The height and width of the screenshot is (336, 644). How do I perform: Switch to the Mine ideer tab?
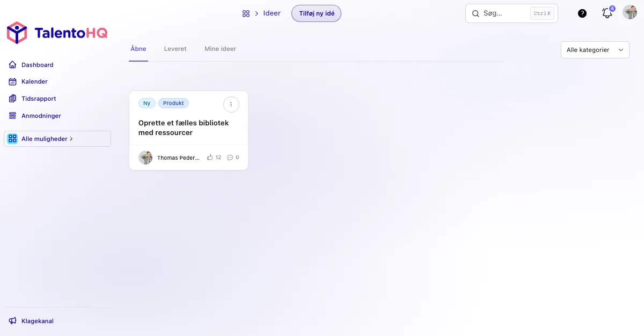220,49
